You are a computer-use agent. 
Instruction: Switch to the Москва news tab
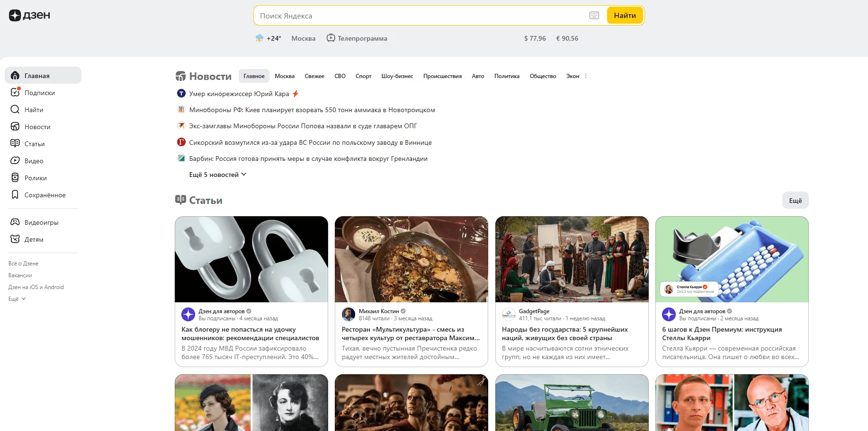285,76
